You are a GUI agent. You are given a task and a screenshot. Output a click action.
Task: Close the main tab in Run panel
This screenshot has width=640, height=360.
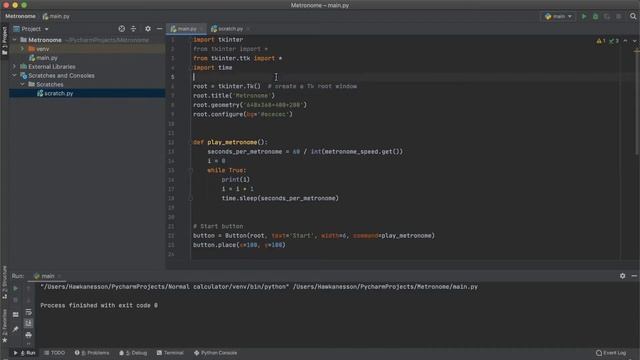coord(59,276)
